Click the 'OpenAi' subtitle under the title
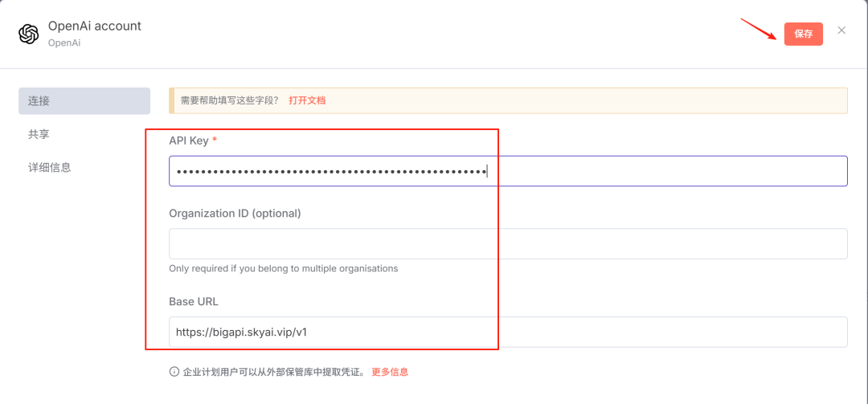This screenshot has width=868, height=404. click(x=64, y=43)
